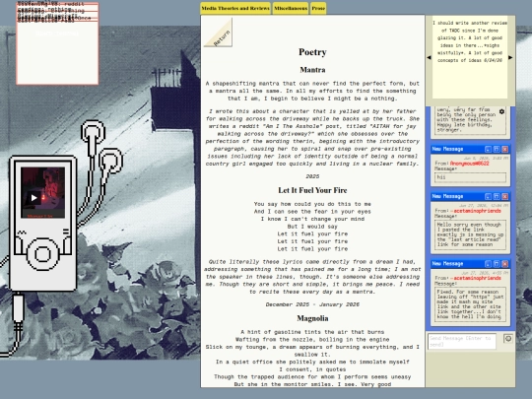Open the Media Theories and Reviews tab

click(235, 9)
